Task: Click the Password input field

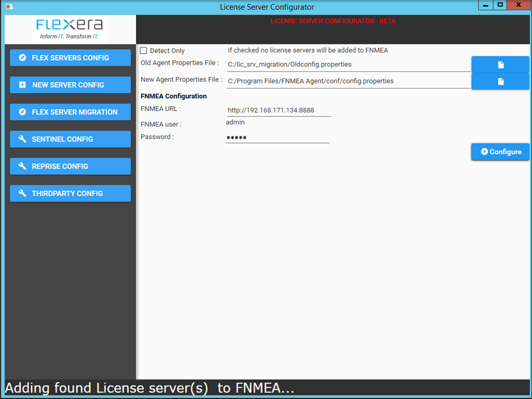Action: [x=277, y=137]
